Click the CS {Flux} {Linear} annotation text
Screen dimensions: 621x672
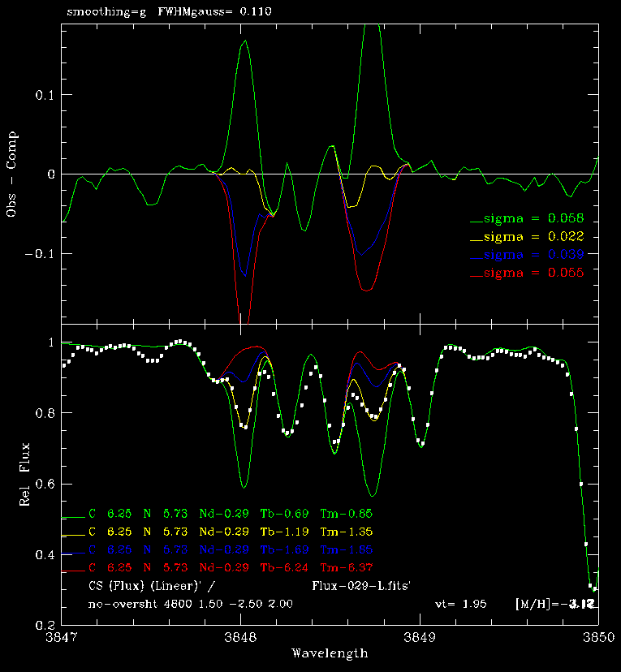coord(152,584)
